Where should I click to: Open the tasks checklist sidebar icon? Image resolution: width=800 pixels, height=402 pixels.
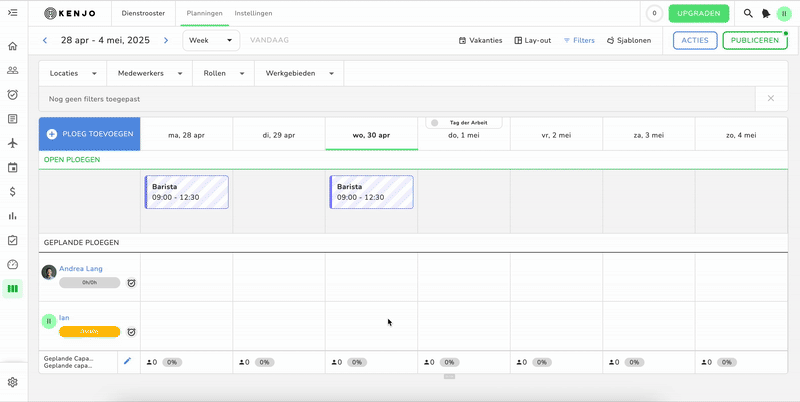pos(13,240)
